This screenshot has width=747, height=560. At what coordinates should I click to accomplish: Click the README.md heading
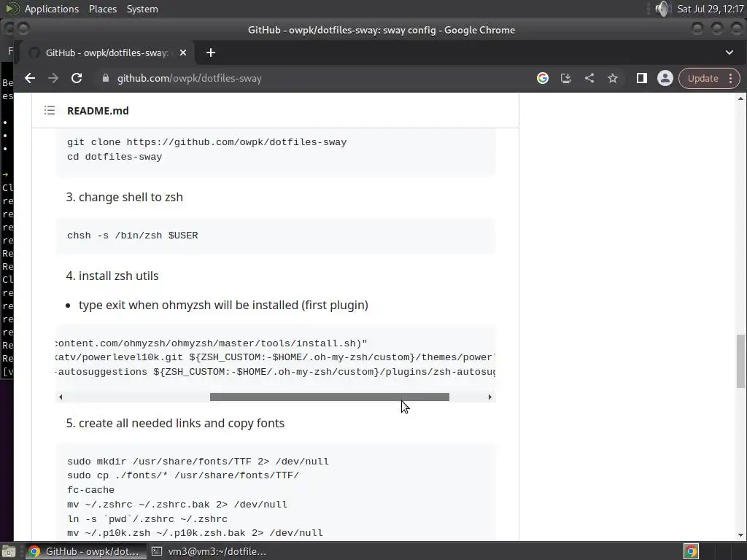[98, 111]
